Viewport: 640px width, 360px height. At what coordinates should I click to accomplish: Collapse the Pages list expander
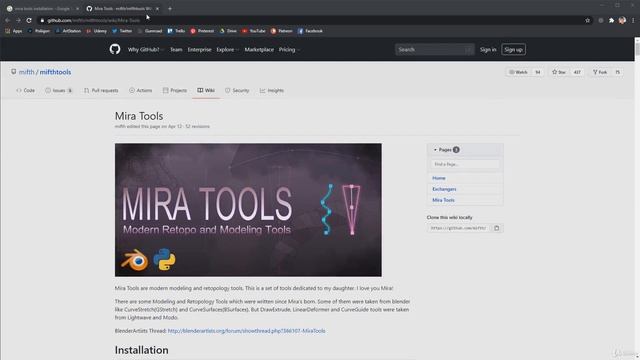coord(435,150)
